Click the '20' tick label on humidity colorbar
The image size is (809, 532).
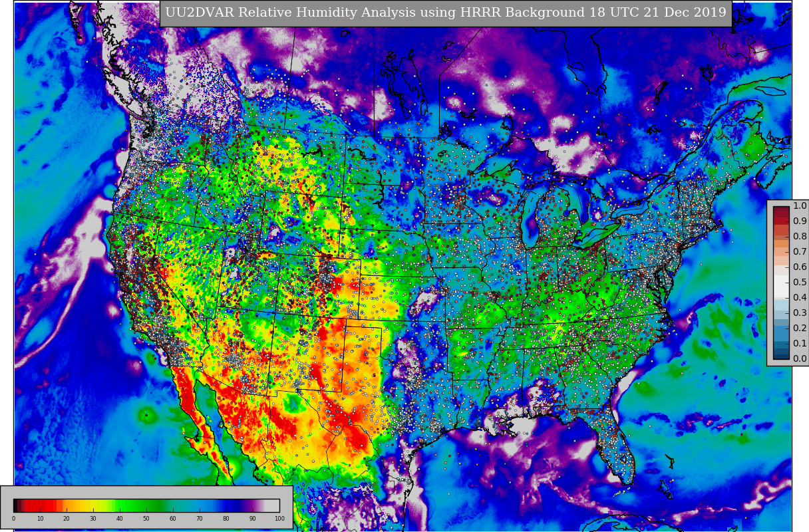coord(67,519)
